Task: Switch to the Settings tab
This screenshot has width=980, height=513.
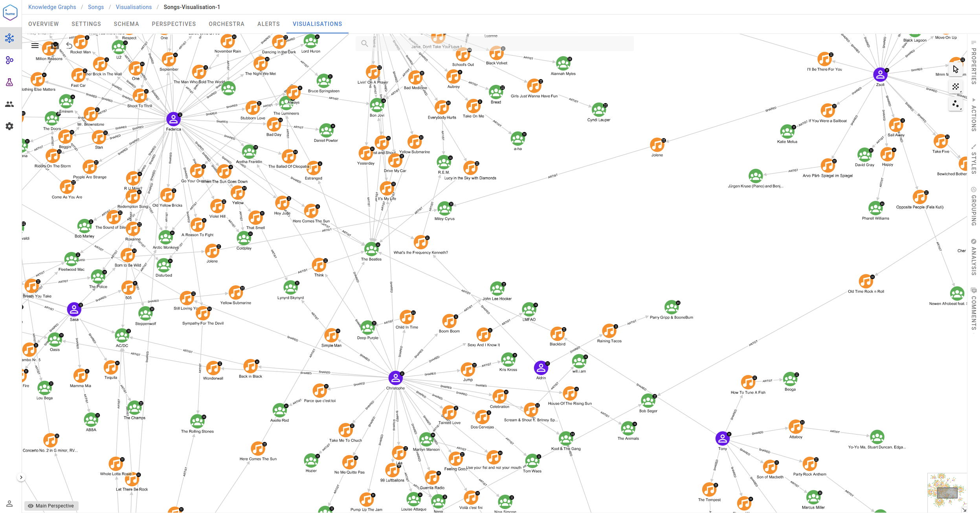Action: pos(86,24)
